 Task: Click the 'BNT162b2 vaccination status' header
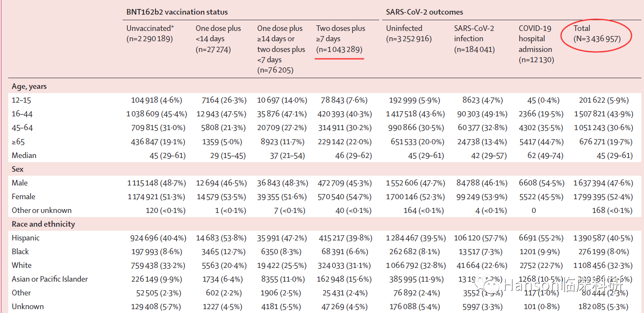pos(177,12)
